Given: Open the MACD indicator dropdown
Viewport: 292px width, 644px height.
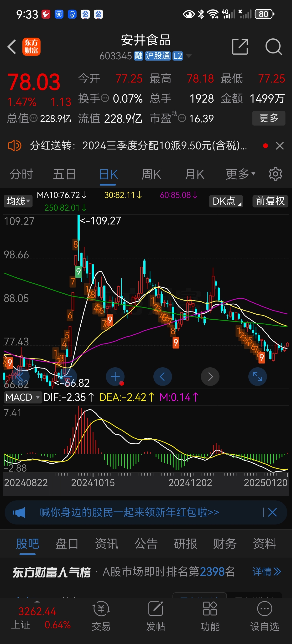Looking at the screenshot, I should (22, 397).
